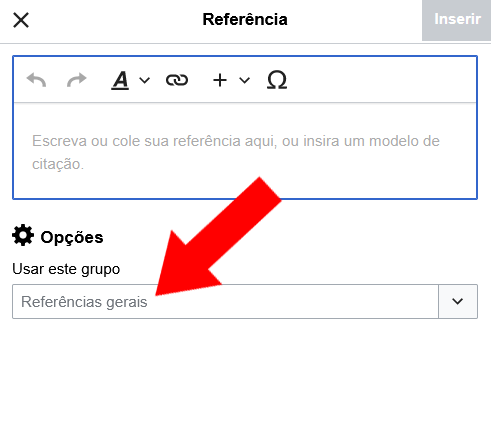This screenshot has height=439, width=491.
Task: Click the undo arrow icon
Action: 36,80
